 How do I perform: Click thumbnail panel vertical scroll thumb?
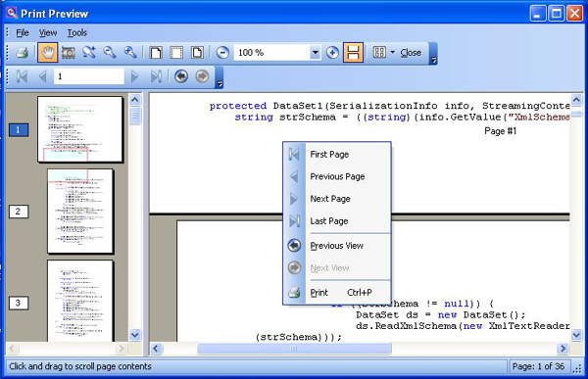(135, 116)
